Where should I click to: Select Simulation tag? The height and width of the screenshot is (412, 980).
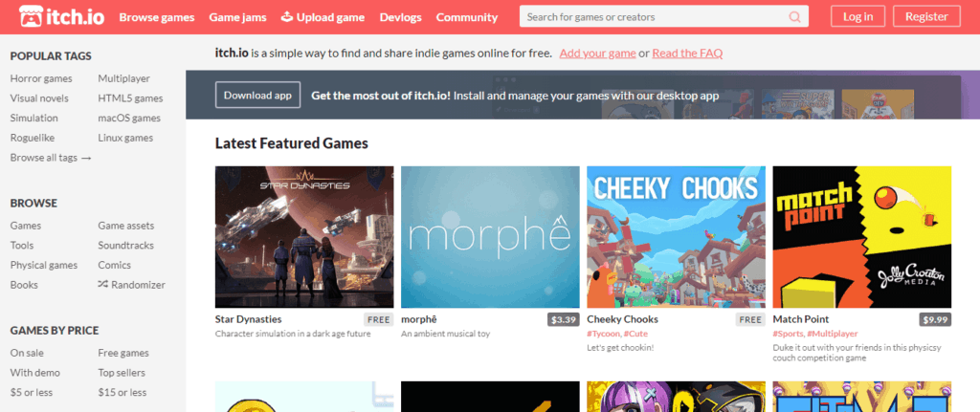click(x=33, y=118)
